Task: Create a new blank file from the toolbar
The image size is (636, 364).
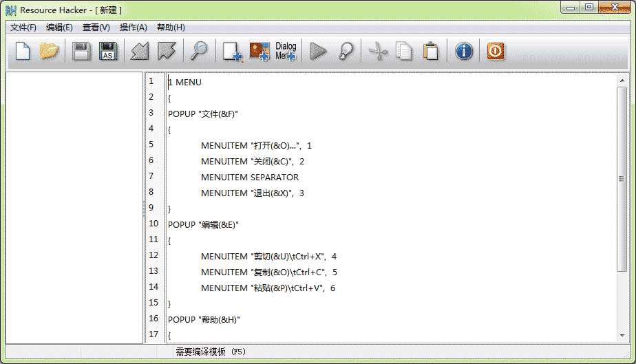Action: pyautogui.click(x=23, y=52)
